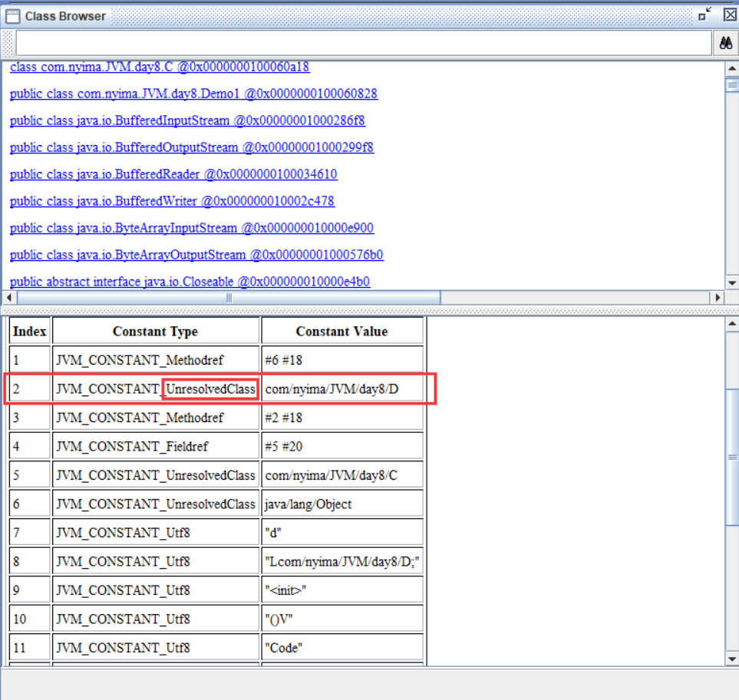Click constant pool scroll up arrow
739x700 pixels.
point(732,324)
